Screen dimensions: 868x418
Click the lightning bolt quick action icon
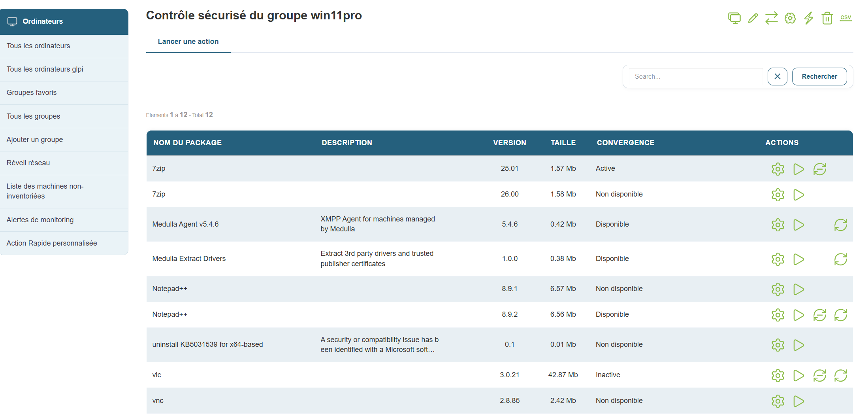(808, 18)
